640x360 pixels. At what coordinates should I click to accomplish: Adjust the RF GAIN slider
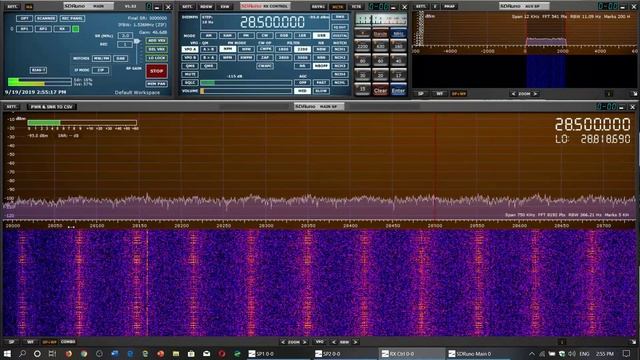tap(137, 53)
